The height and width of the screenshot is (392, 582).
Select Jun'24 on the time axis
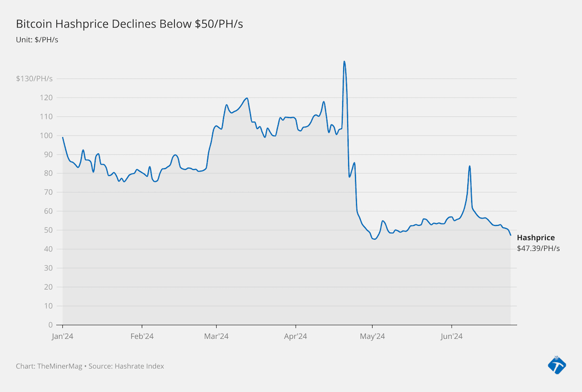[452, 336]
